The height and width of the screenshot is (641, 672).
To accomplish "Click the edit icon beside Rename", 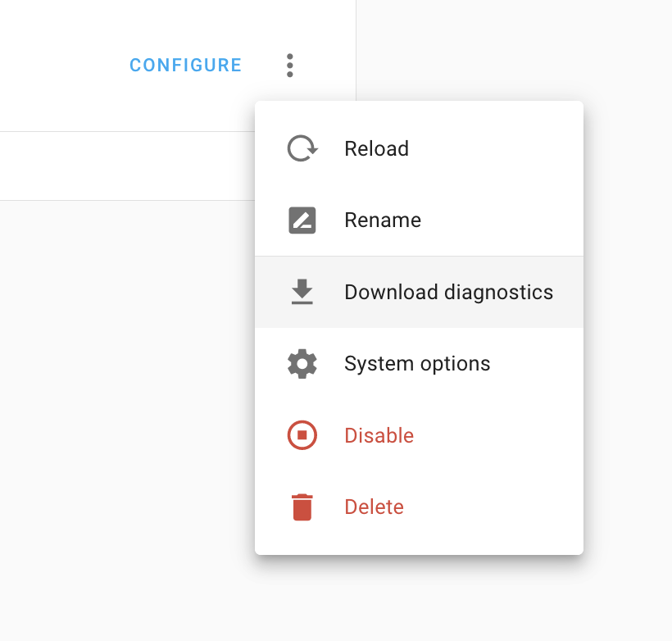I will click(302, 220).
